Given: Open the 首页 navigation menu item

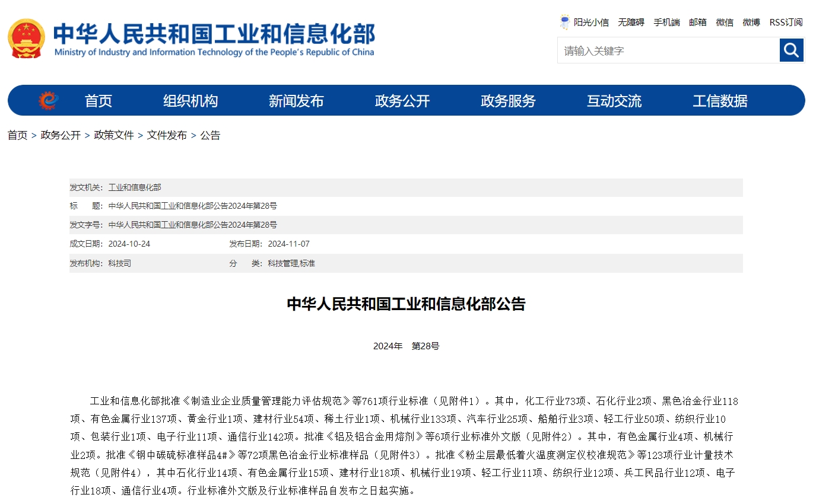Looking at the screenshot, I should tap(99, 101).
